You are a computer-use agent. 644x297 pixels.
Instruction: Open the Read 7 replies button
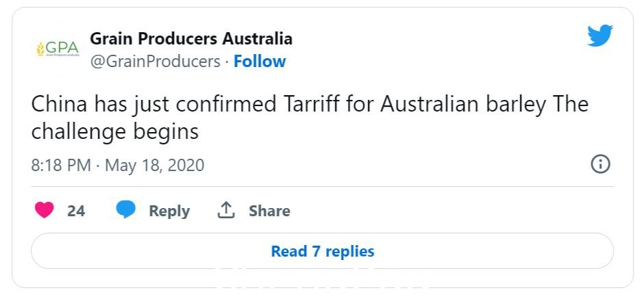coord(323,250)
